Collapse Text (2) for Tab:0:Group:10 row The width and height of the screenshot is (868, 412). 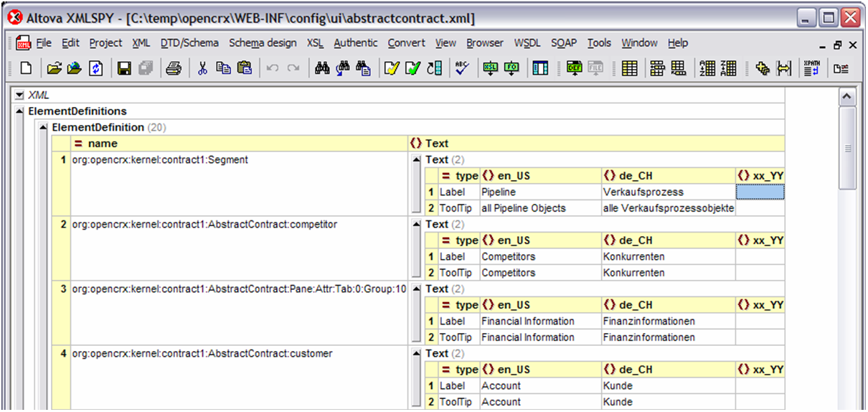coord(417,289)
